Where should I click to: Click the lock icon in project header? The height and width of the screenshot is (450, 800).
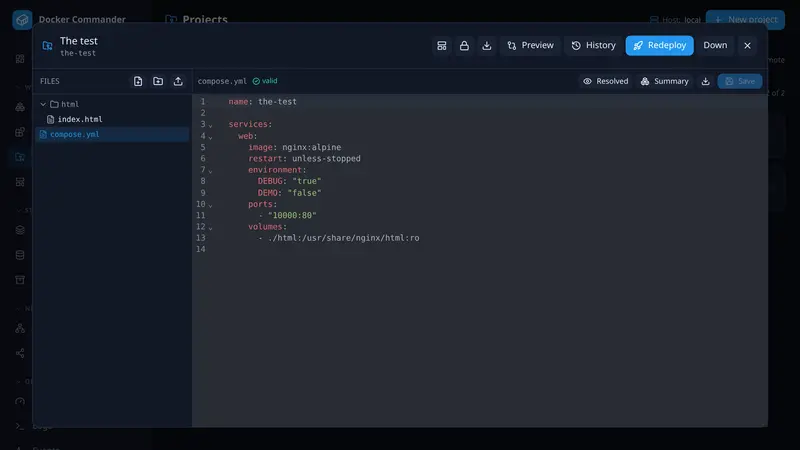[464, 45]
